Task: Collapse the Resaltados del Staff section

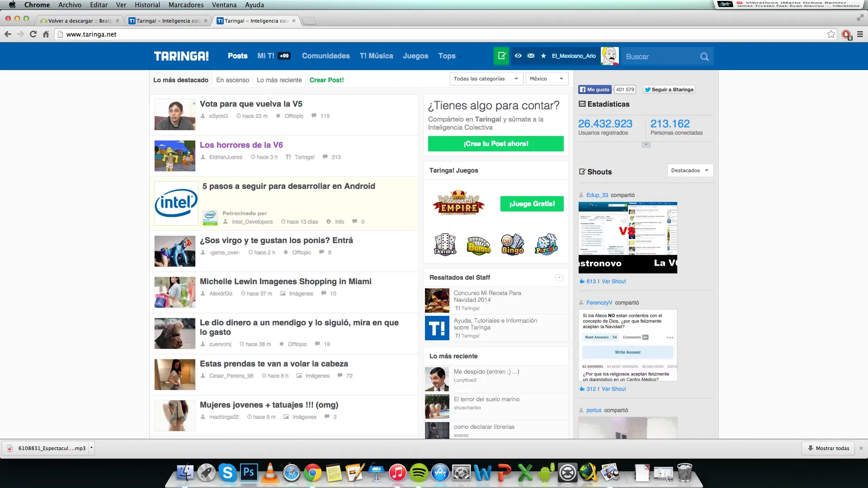Action: (559, 277)
